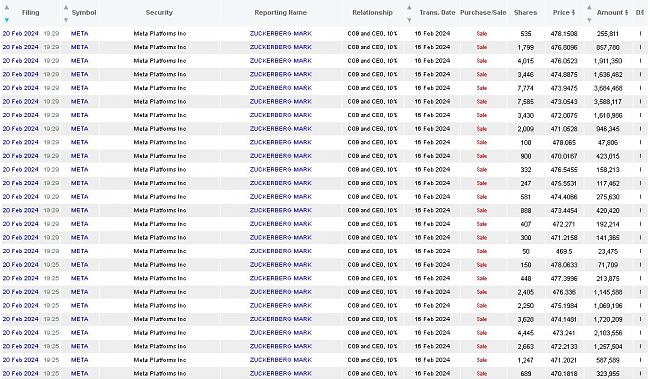Open filing date link in the 100-share row
The height and width of the screenshot is (379, 650).
point(20,142)
